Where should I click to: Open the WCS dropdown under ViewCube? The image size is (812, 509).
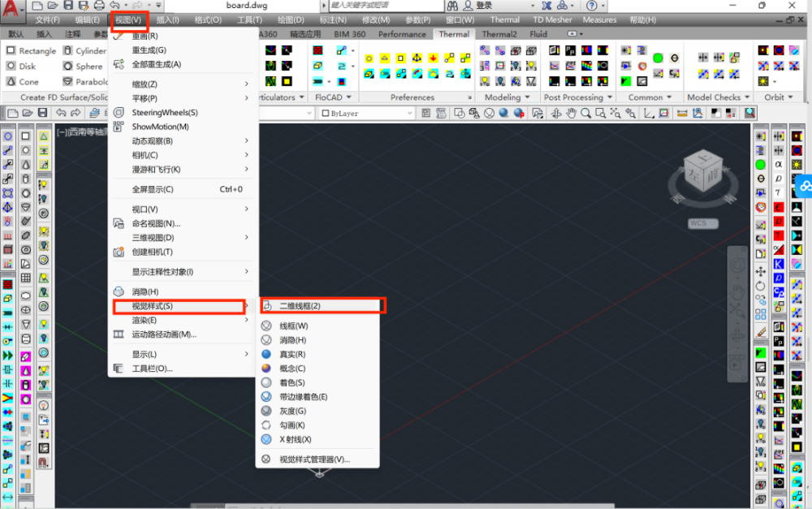point(702,223)
